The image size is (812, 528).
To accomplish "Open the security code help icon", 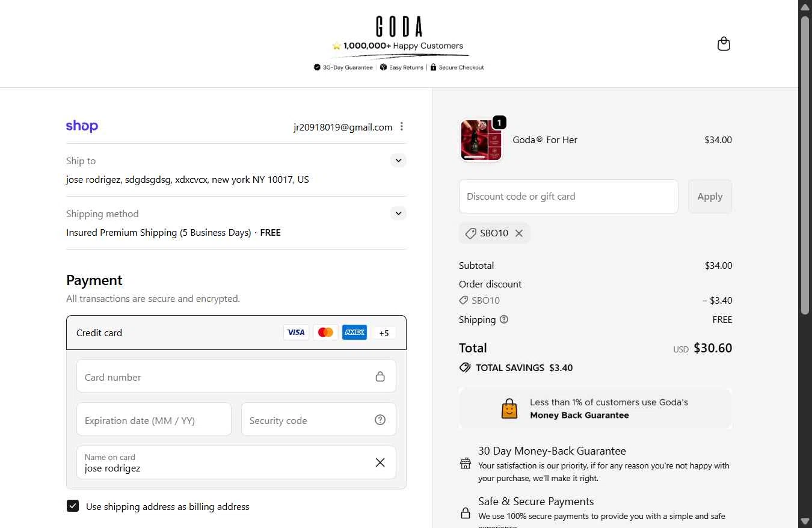I will (380, 420).
